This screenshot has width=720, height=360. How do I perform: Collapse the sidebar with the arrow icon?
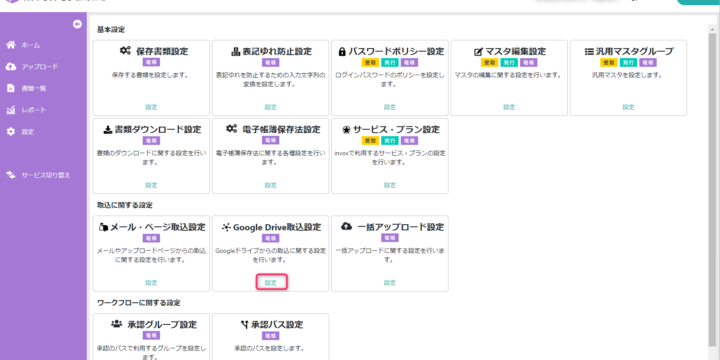click(77, 24)
